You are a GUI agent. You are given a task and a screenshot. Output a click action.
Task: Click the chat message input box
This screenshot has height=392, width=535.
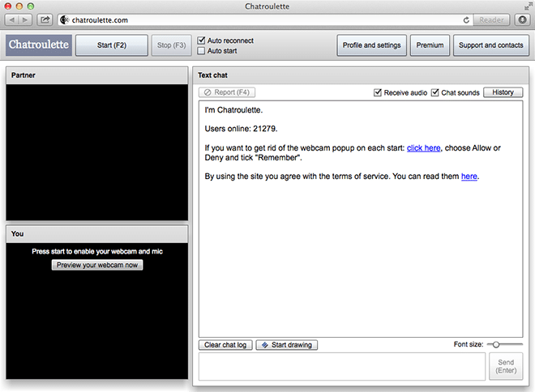click(x=342, y=367)
